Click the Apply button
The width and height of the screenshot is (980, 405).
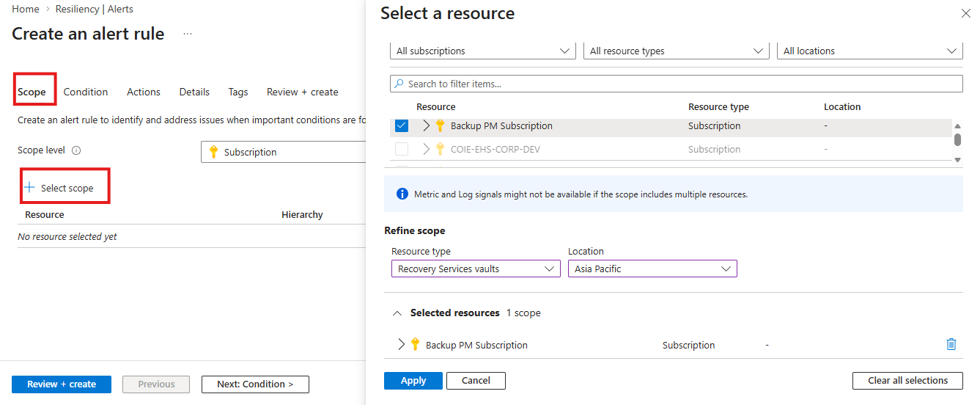tap(413, 381)
